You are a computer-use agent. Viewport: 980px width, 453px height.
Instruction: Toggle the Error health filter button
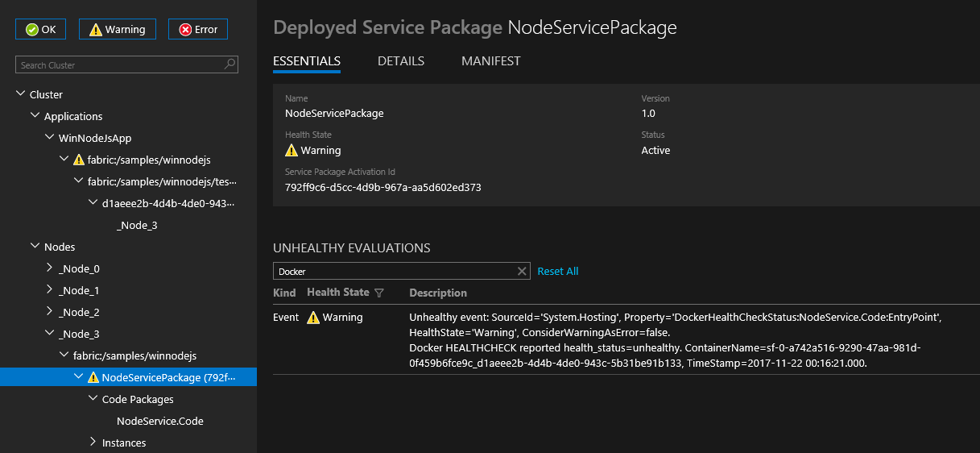click(x=198, y=29)
